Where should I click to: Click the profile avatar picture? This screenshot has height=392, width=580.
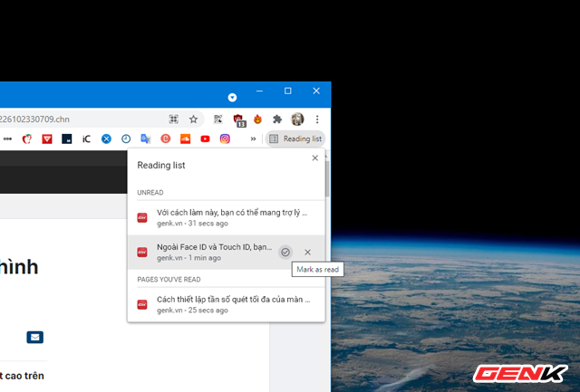point(297,119)
